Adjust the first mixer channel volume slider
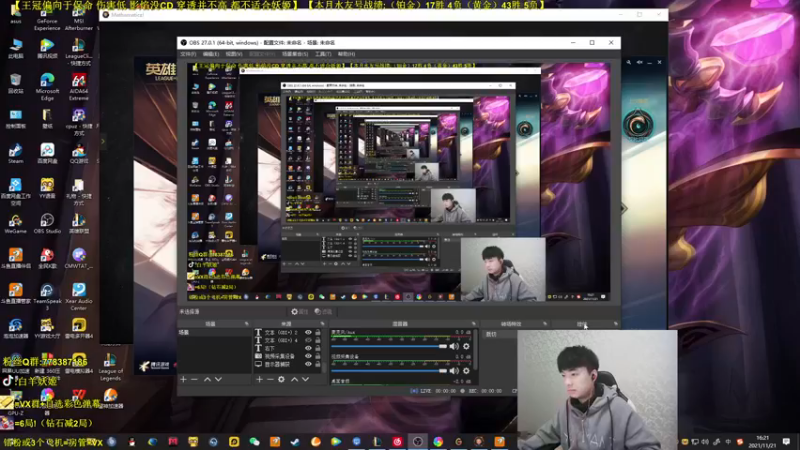 (x=389, y=346)
